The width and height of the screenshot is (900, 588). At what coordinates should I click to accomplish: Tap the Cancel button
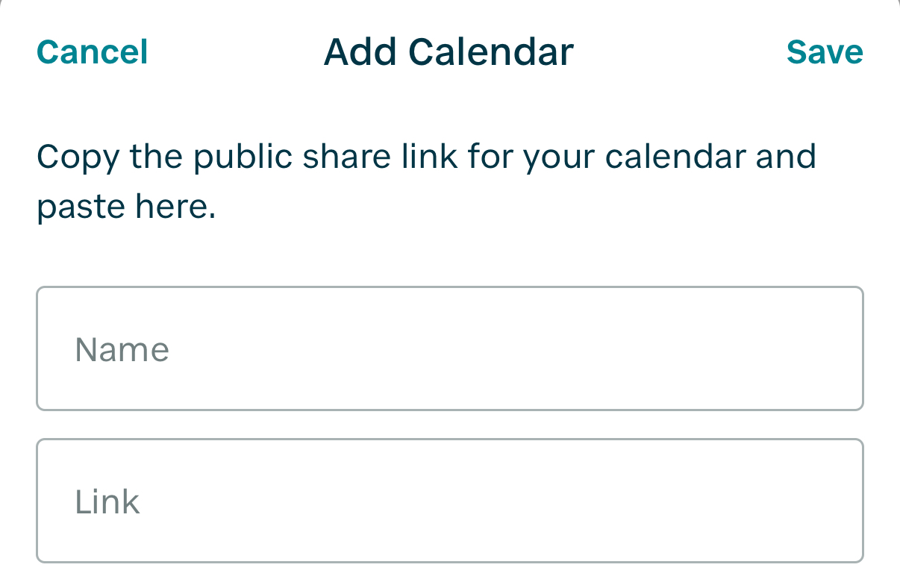[x=92, y=52]
